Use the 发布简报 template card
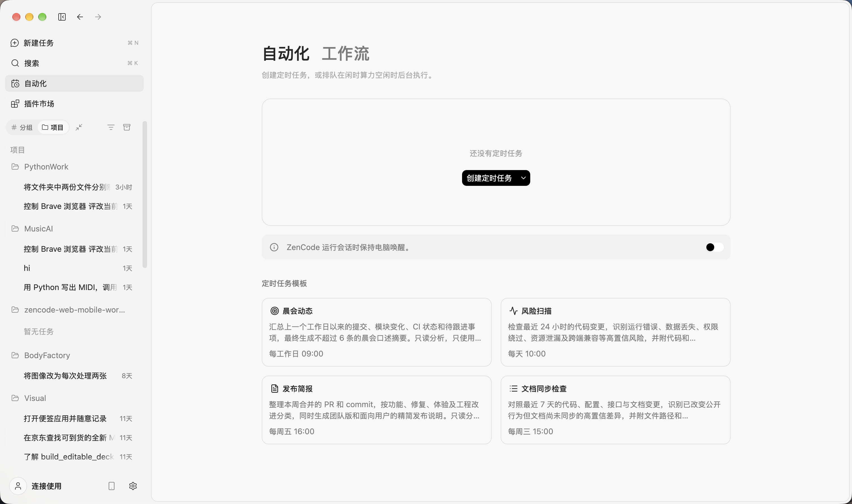The height and width of the screenshot is (504, 852). click(x=376, y=410)
